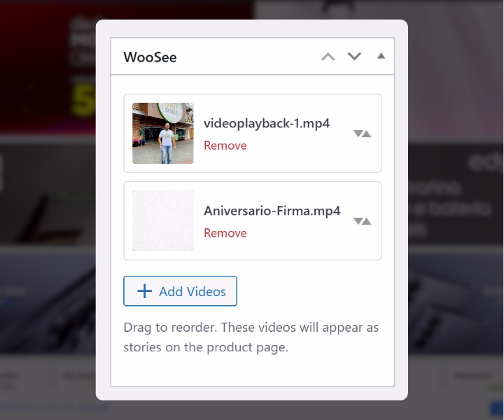The width and height of the screenshot is (504, 420).
Task: Open the blank Aniversario-Firma.mp4 thumbnail
Action: pyautogui.click(x=163, y=221)
